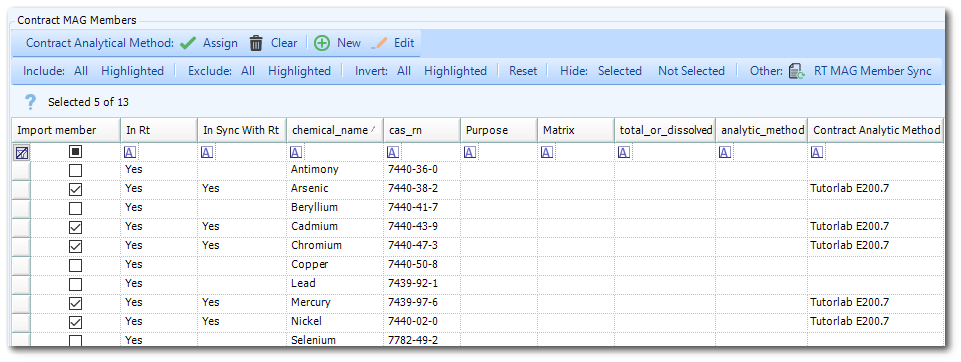
Task: Open the filter icon under In Sync With Rt
Action: point(207,152)
